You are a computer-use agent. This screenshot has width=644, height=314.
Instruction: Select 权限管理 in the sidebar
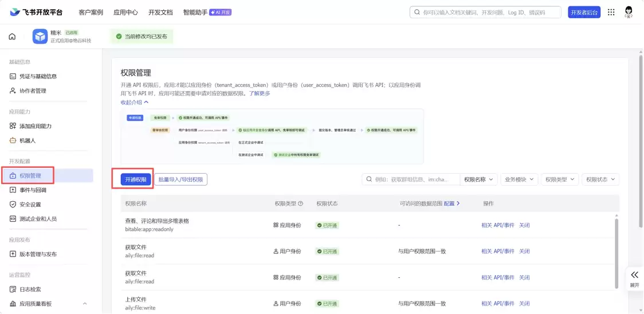47,175
